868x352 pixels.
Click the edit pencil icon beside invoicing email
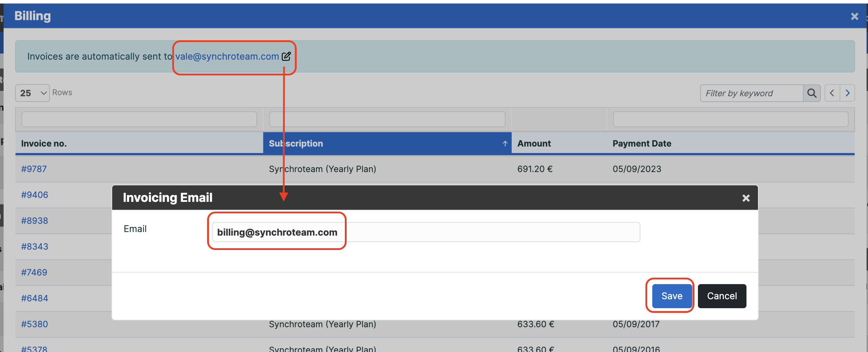click(286, 56)
